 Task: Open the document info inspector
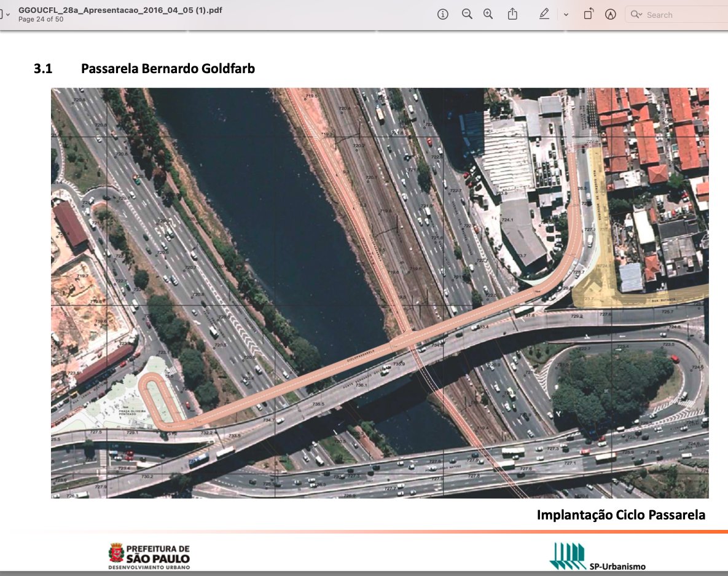point(442,15)
